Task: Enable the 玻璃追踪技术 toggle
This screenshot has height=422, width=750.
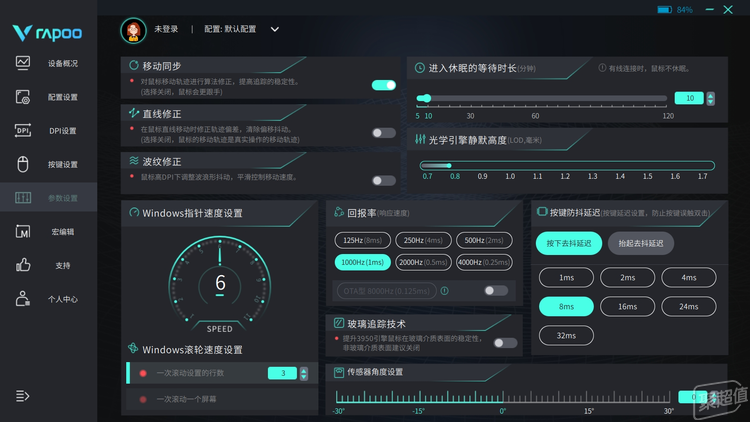Action: coord(506,343)
